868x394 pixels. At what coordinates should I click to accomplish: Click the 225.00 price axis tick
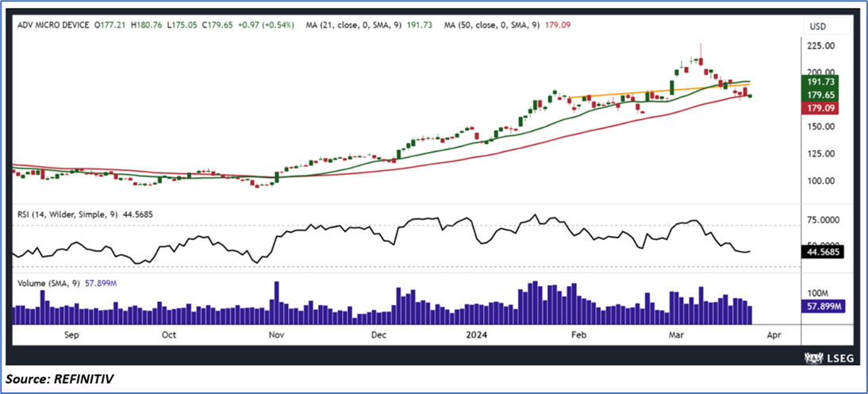click(821, 46)
